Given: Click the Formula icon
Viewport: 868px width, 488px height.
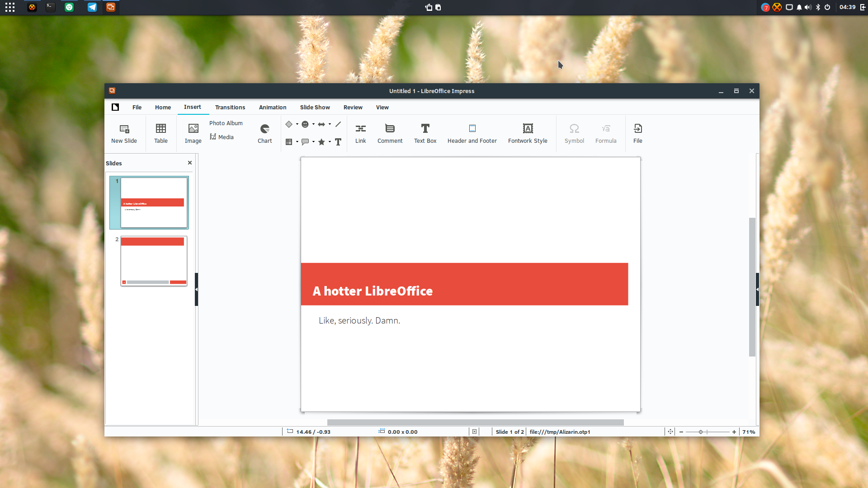Looking at the screenshot, I should click(x=606, y=129).
